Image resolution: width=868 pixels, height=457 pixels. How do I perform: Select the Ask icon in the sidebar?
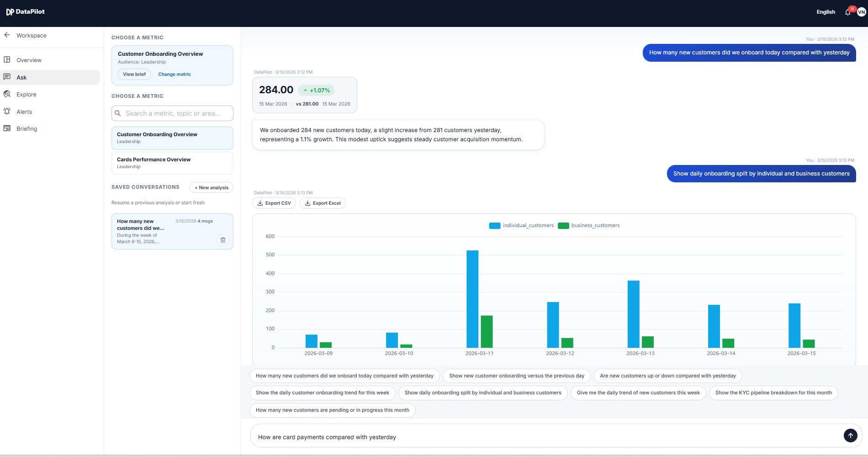7,77
